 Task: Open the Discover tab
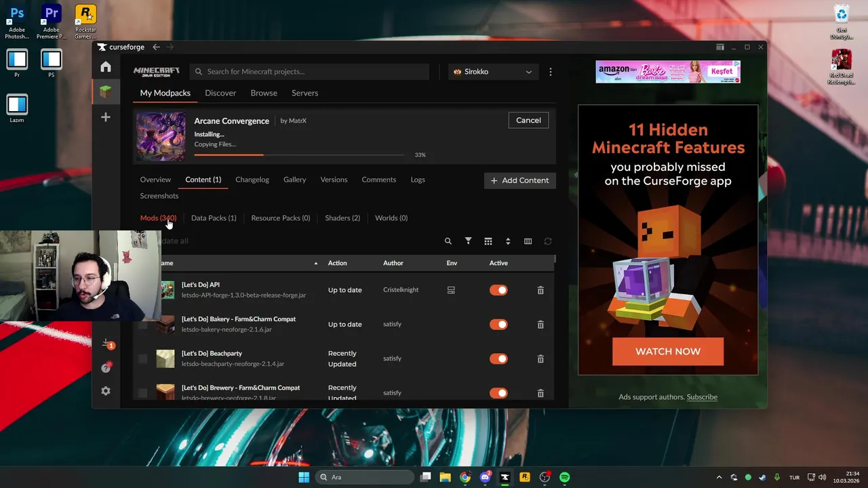[220, 93]
